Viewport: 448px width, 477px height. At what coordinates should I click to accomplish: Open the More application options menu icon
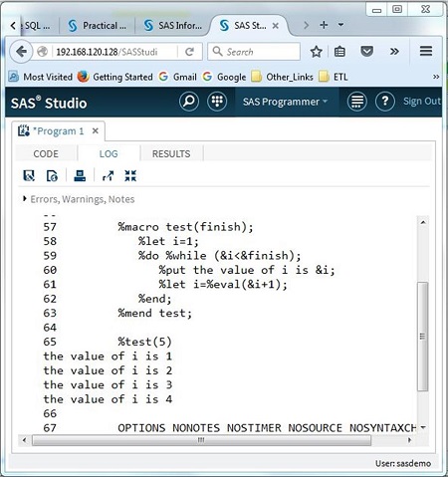point(357,102)
